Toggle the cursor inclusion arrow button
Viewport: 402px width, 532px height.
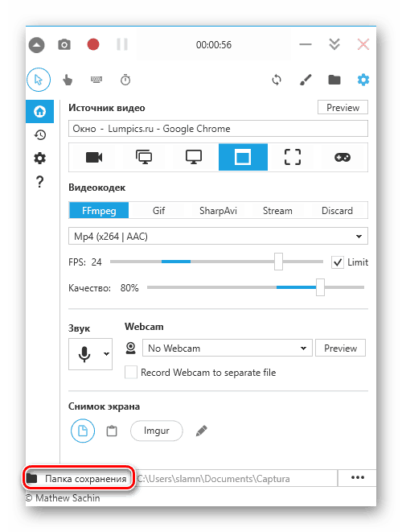click(39, 80)
